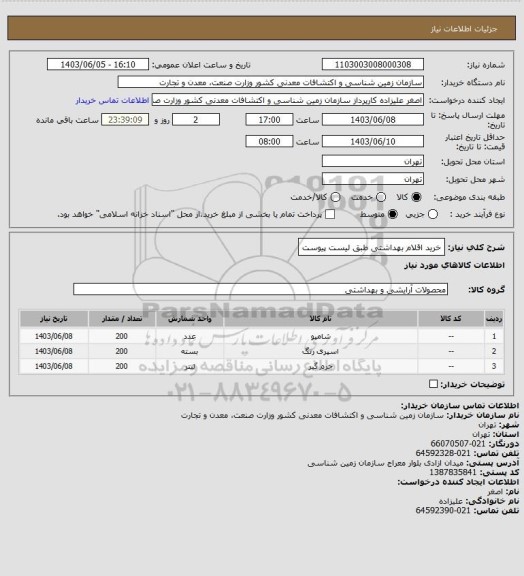Screen dimensions: 524x576
Task: Click the اطلاعات کالاهای مورد نیاز heading
Action: tap(455, 265)
